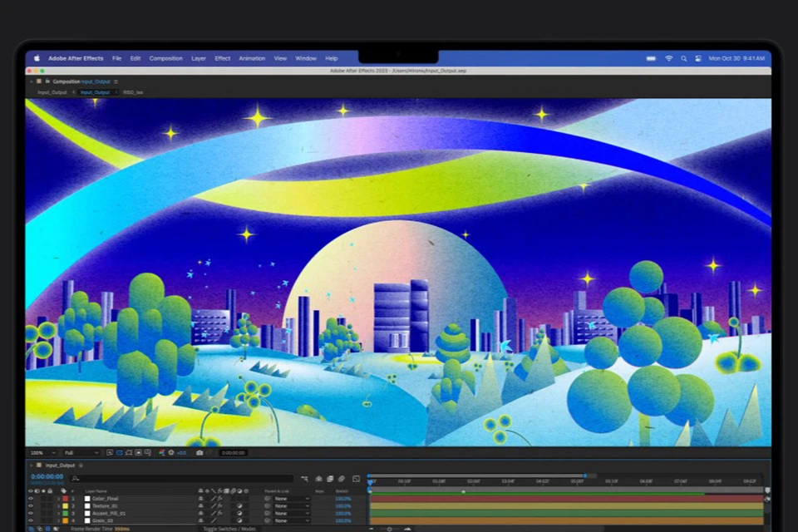Click the Wi-Fi icon in menu bar
The image size is (798, 532).
click(x=668, y=58)
